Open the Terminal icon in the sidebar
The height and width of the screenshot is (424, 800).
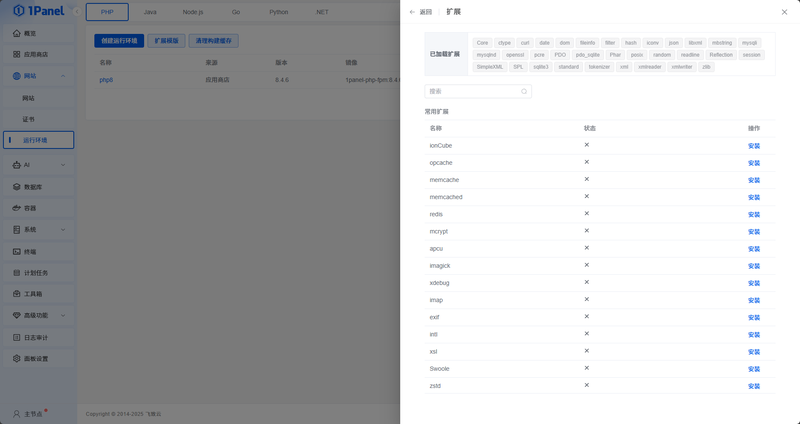[17, 252]
